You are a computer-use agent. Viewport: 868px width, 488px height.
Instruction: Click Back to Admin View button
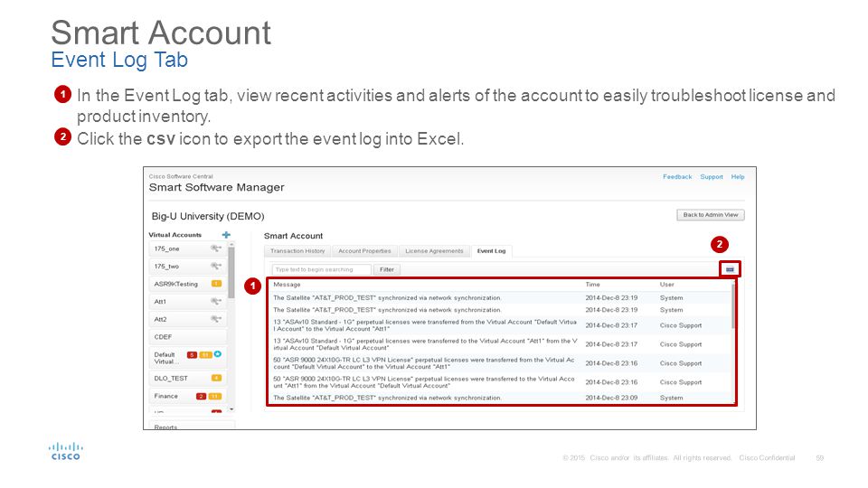[711, 215]
